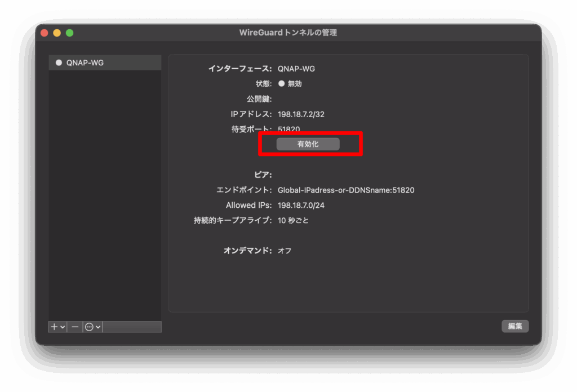
Task: Click the yellow minimize window button
Action: tap(57, 33)
